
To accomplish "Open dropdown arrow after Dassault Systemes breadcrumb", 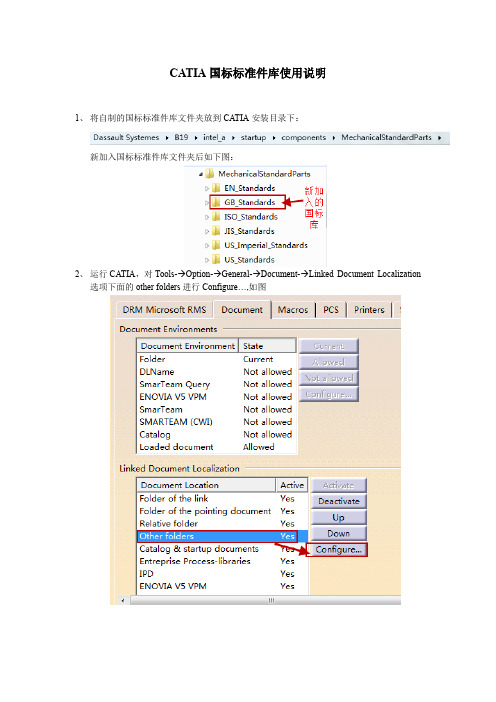I will [167, 138].
